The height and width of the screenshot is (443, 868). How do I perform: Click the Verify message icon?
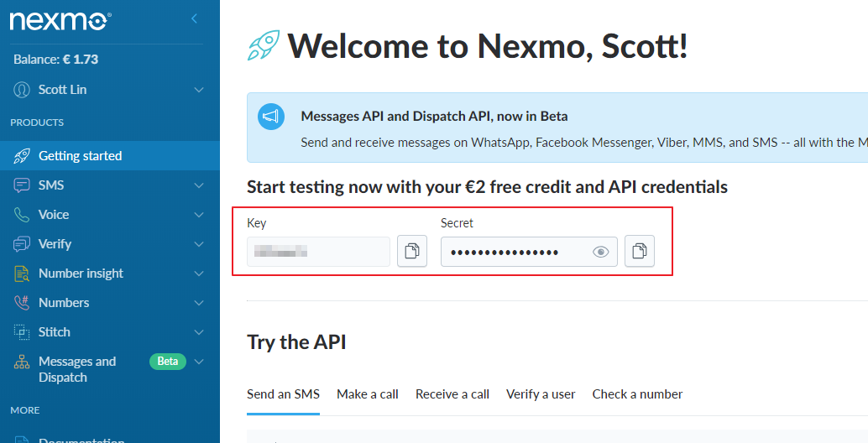(x=22, y=244)
